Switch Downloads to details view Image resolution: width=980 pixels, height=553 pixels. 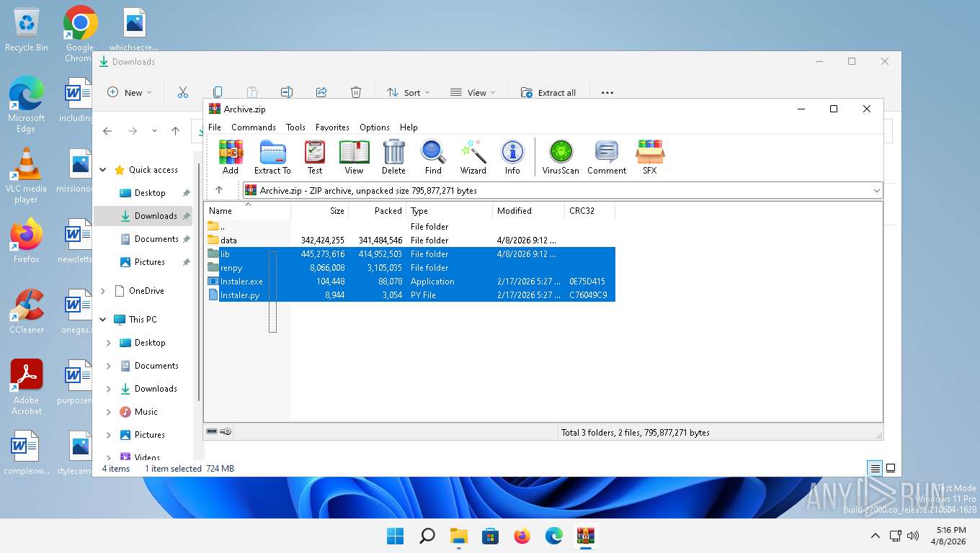(875, 468)
